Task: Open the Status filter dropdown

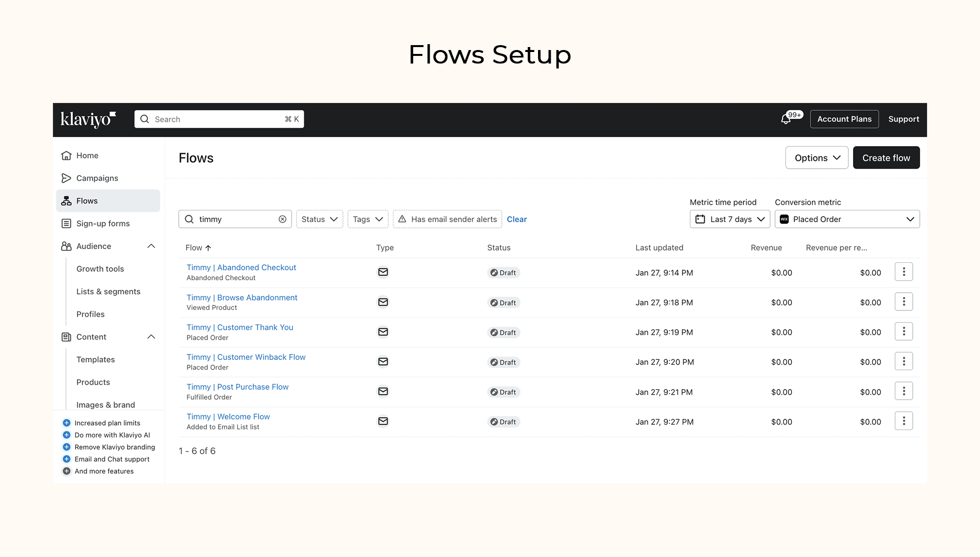Action: tap(319, 219)
